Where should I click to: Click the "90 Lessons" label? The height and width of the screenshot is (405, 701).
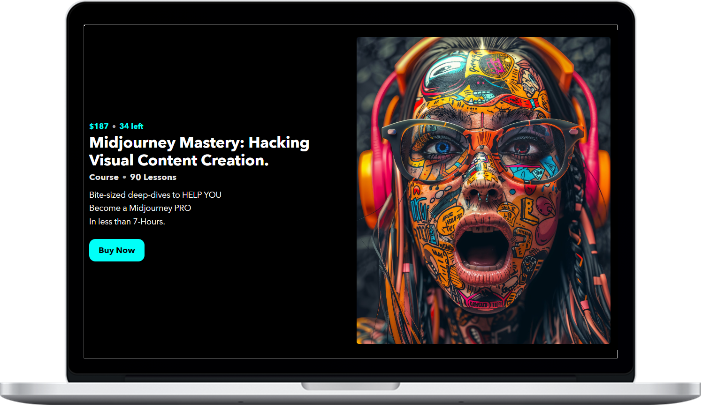[x=153, y=177]
